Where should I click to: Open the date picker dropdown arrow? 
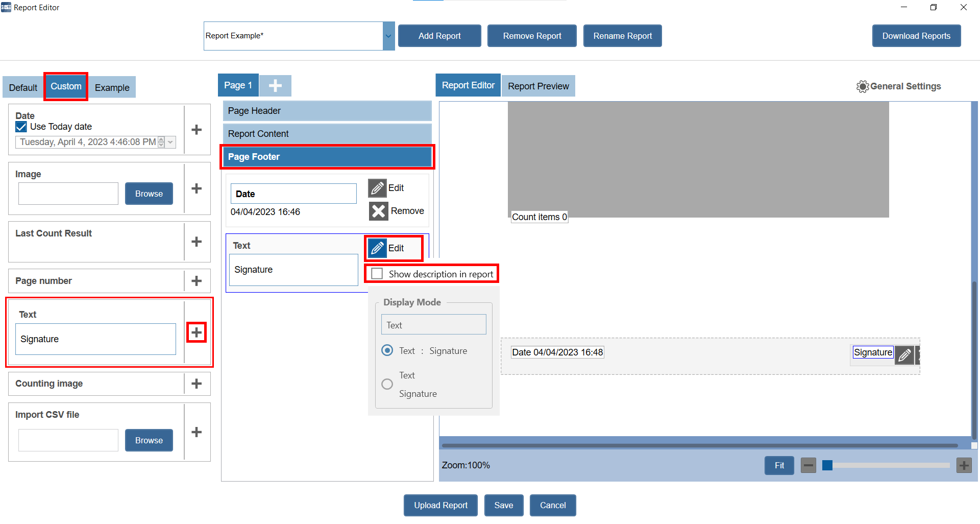171,142
